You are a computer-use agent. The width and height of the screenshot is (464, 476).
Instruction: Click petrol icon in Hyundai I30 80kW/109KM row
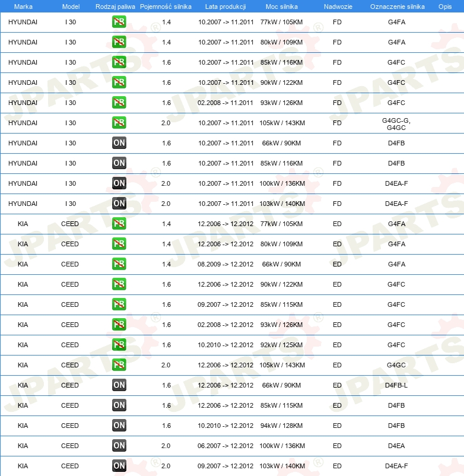[x=119, y=42]
